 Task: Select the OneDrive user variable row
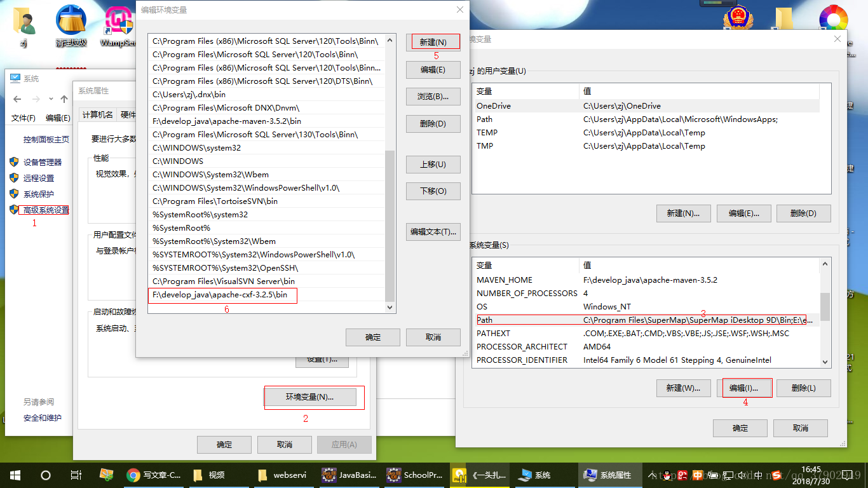(x=646, y=106)
